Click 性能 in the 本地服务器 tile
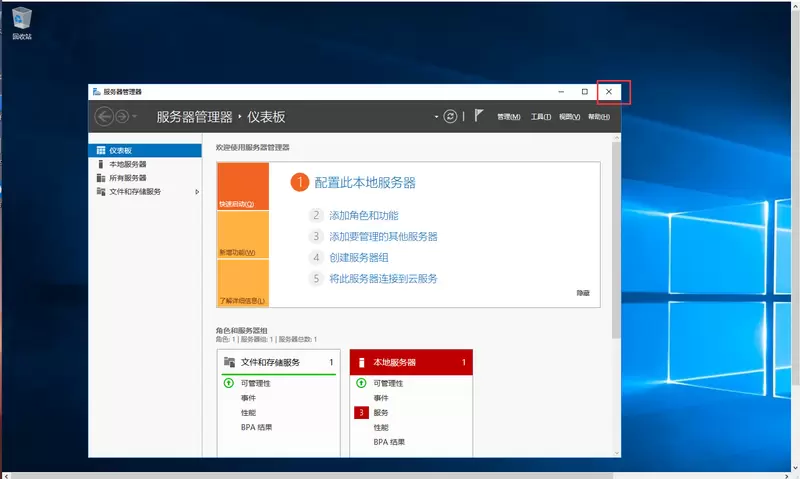 [381, 427]
